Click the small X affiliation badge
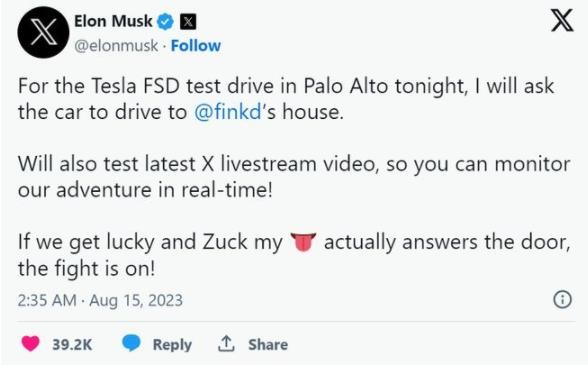The image size is (588, 368). (x=188, y=22)
